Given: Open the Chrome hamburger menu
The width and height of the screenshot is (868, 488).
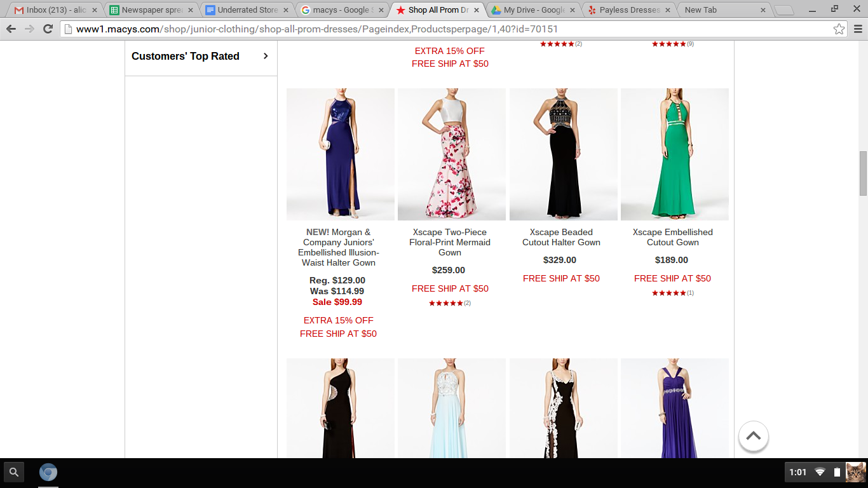Looking at the screenshot, I should (x=858, y=29).
